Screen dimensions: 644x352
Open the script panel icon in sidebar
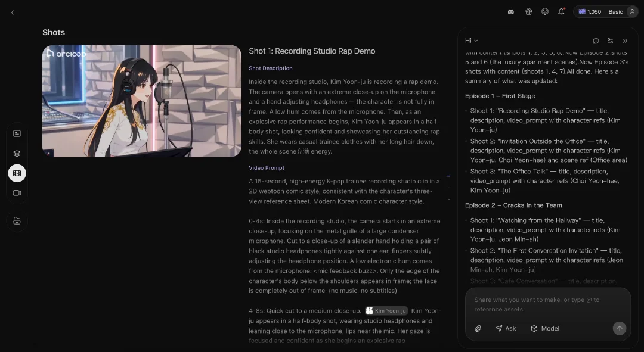pyautogui.click(x=17, y=133)
